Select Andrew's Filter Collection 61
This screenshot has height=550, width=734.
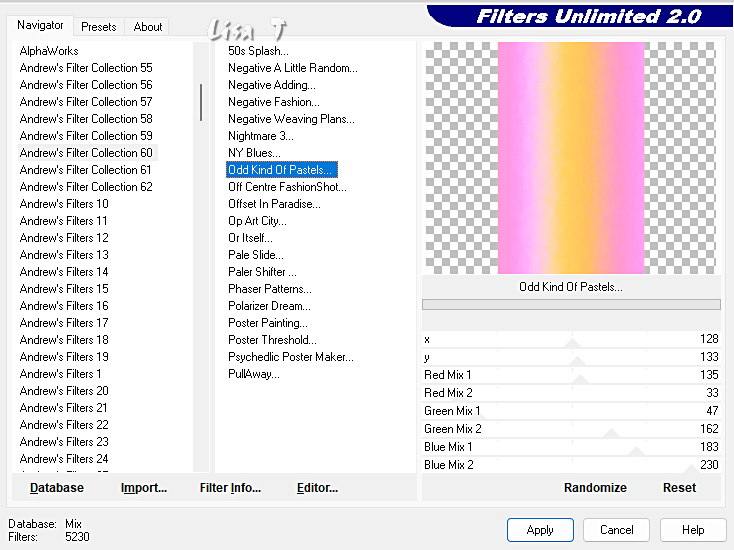(86, 170)
